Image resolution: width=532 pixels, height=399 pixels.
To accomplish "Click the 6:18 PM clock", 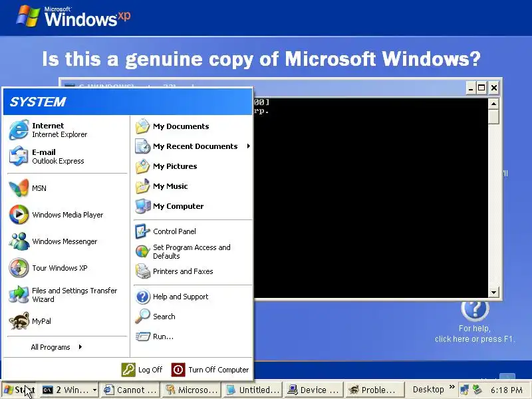I will (x=507, y=390).
